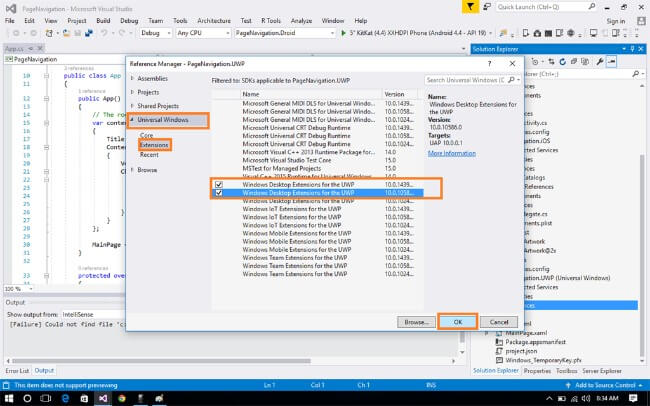This screenshot has width=650, height=406.
Task: Open the Build menu
Action: pyautogui.click(x=103, y=21)
